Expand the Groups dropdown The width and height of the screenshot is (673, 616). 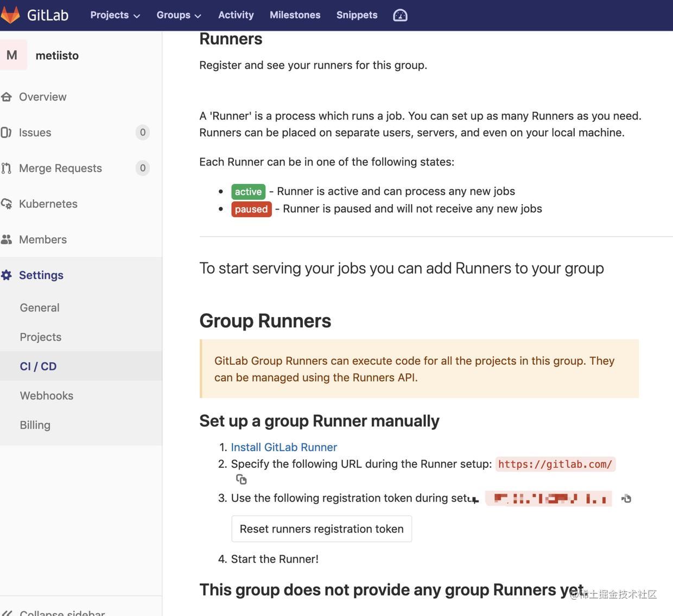click(x=179, y=15)
